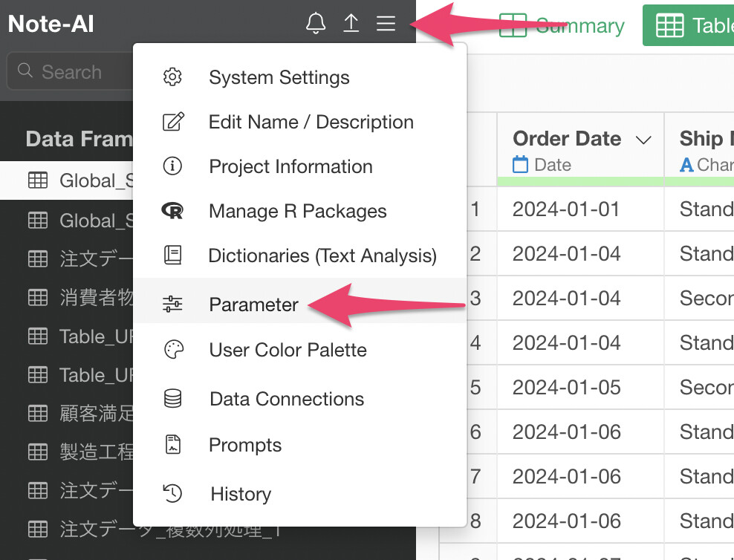Screen dimensions: 734x560
Task: Click table icon of 消費者物 data frame
Action: coord(38,297)
